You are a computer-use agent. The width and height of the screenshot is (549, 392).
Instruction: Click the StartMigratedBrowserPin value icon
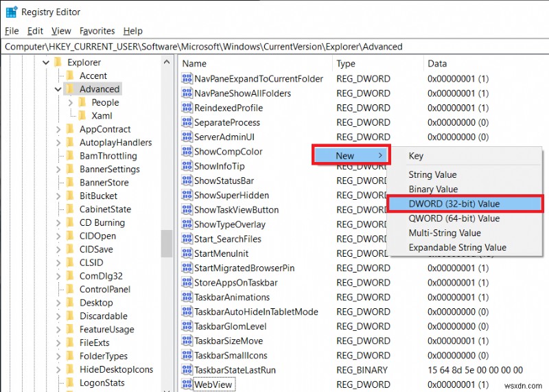[187, 268]
